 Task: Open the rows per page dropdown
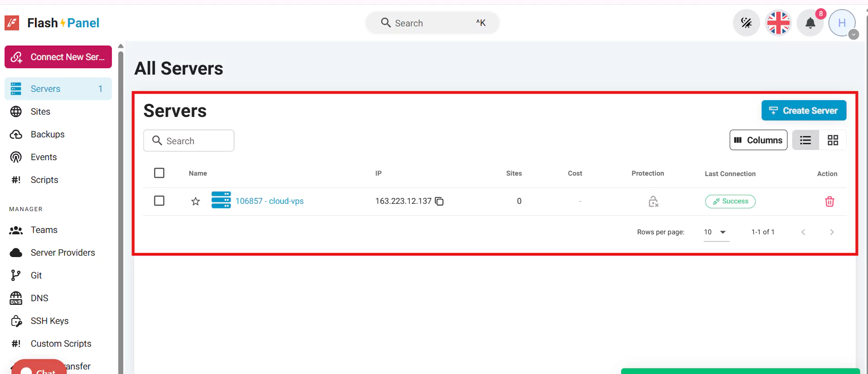(716, 232)
